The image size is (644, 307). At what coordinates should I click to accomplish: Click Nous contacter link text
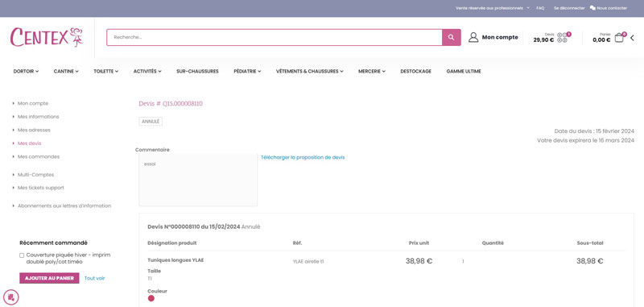(612, 8)
